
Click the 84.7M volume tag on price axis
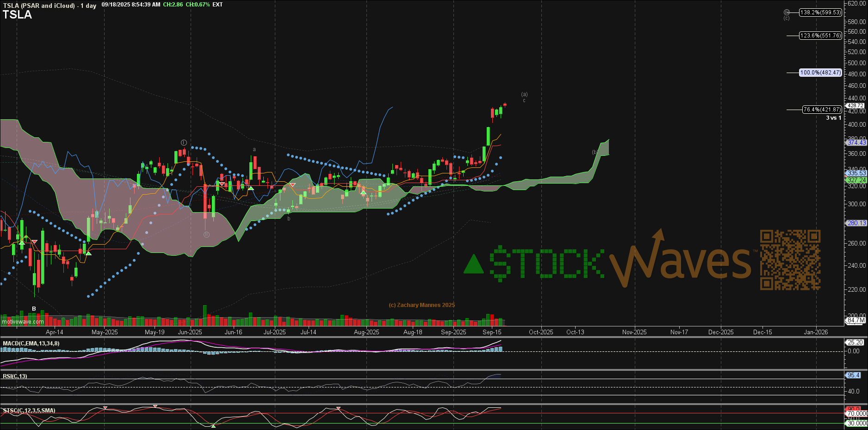(856, 320)
